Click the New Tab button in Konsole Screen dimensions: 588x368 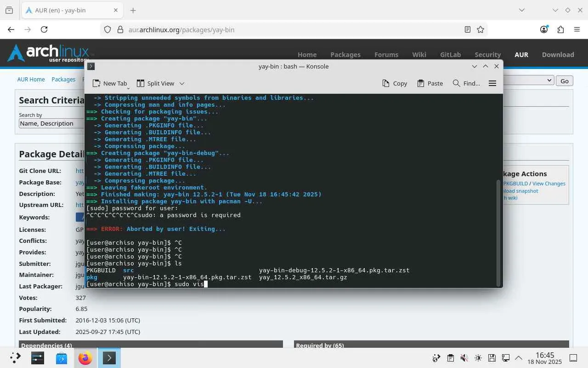tap(110, 83)
